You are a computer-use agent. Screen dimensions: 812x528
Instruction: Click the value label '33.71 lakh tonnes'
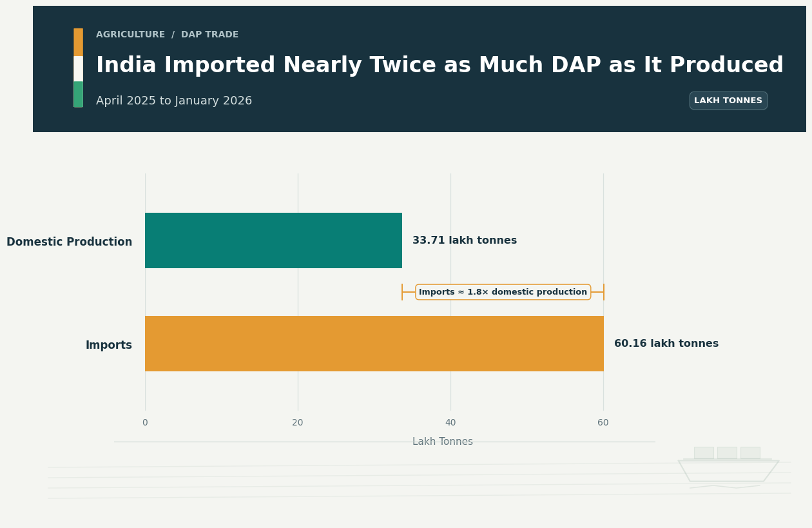pos(465,240)
